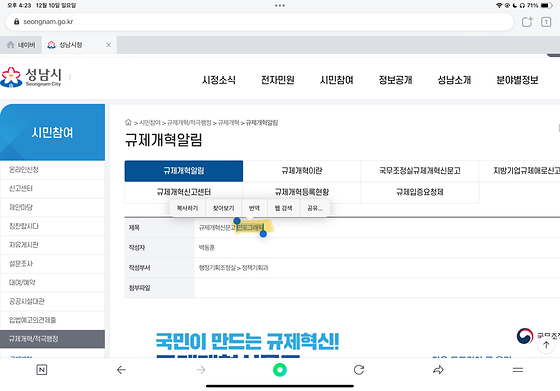Screen dimensions: 560x391
Task: Open 대여/예약 in the sidebar
Action: pos(52,282)
